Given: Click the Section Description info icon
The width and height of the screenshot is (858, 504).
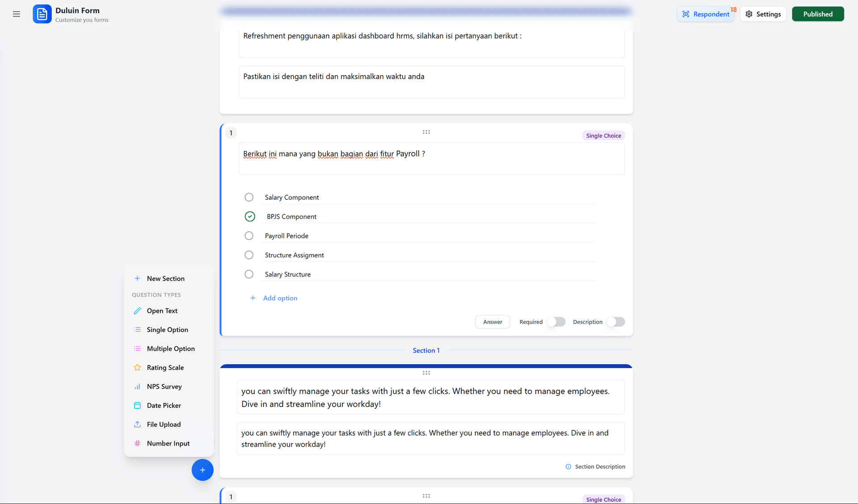Looking at the screenshot, I should (x=568, y=467).
